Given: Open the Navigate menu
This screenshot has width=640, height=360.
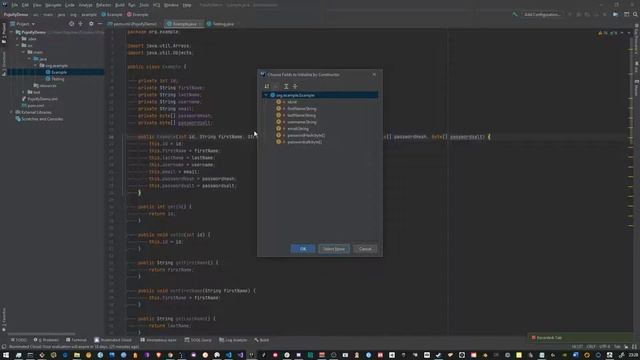Looking at the screenshot, I should click(53, 5).
